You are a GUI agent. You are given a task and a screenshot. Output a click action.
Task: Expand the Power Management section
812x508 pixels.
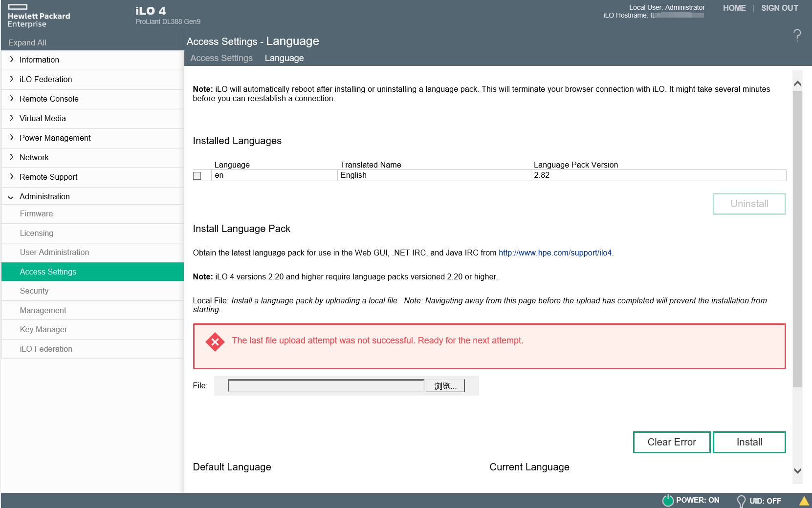(55, 138)
